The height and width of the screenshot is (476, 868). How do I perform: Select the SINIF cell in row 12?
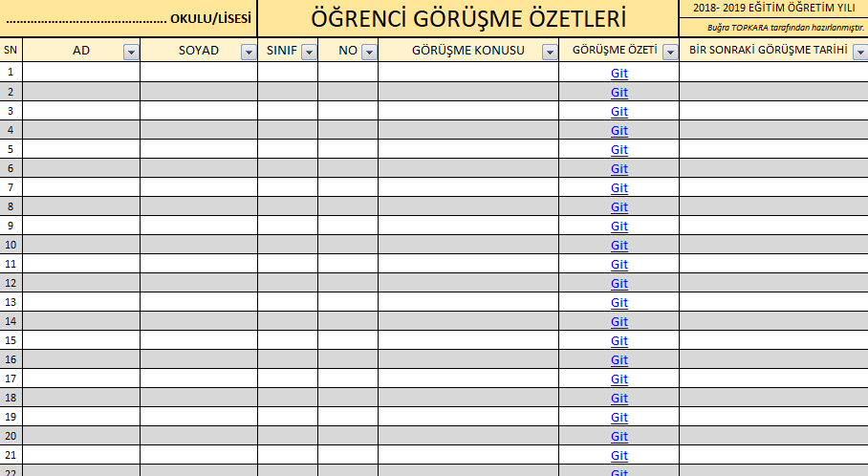tap(288, 282)
